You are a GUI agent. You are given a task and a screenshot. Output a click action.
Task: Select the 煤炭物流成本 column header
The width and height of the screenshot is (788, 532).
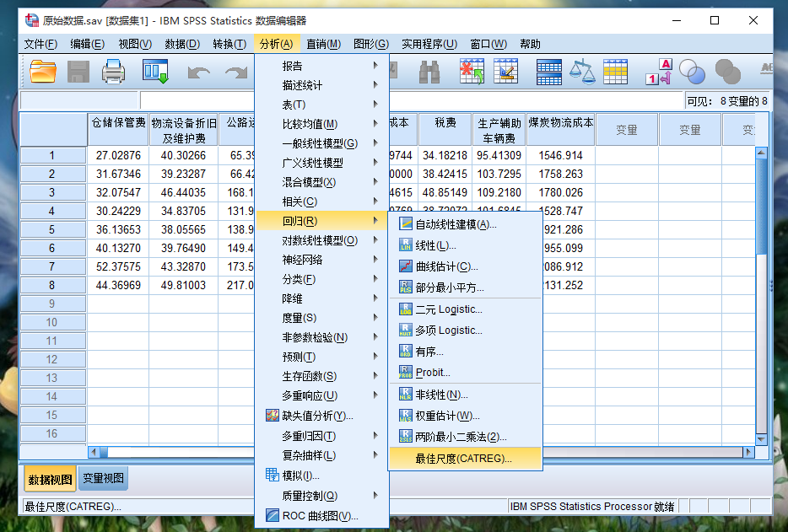[x=560, y=130]
